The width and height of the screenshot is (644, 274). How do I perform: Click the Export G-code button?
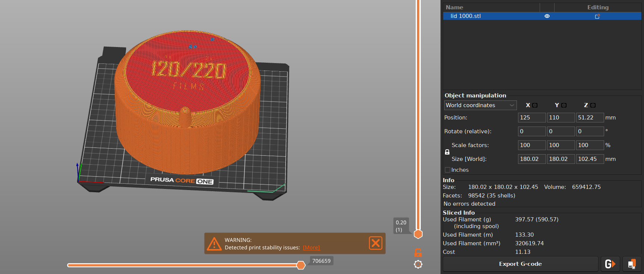pos(520,264)
